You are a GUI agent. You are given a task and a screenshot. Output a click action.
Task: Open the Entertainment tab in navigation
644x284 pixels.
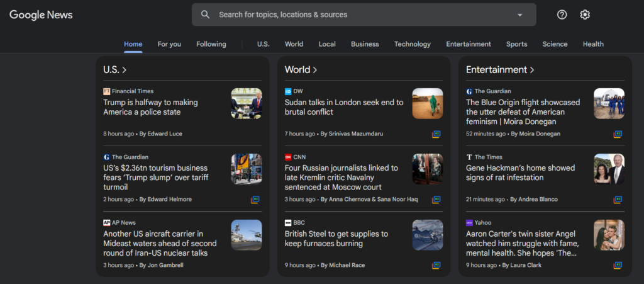[x=469, y=44]
